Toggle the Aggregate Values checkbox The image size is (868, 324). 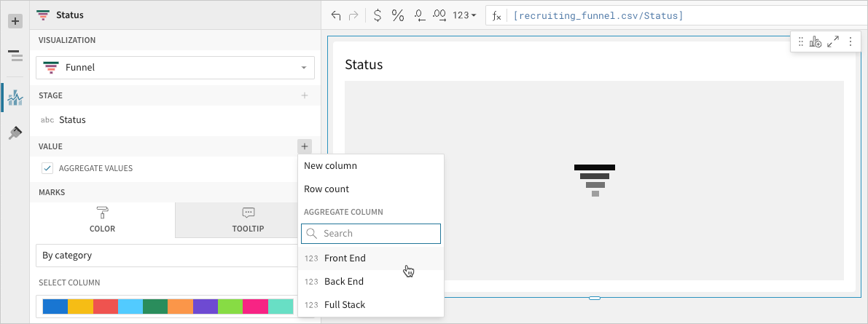(47, 168)
